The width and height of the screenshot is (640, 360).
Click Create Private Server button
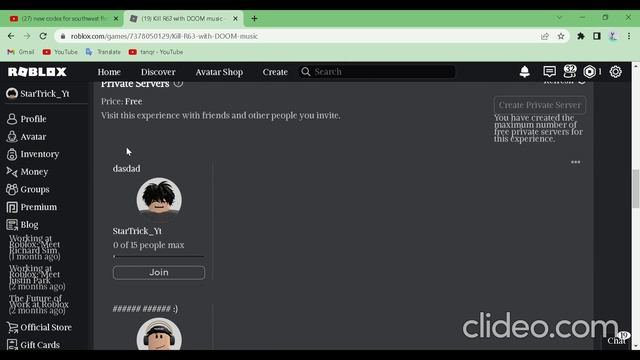coord(540,105)
